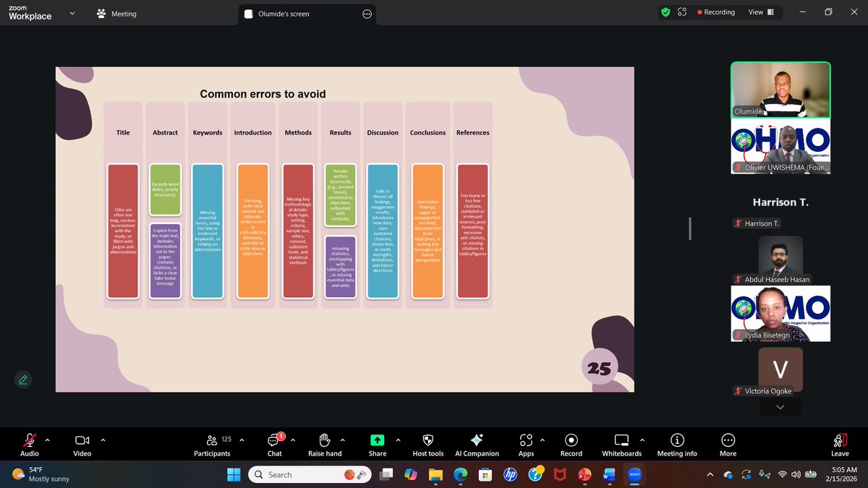Viewport: 868px width, 488px height.
Task: Expand chat options arrow
Action: point(292,440)
